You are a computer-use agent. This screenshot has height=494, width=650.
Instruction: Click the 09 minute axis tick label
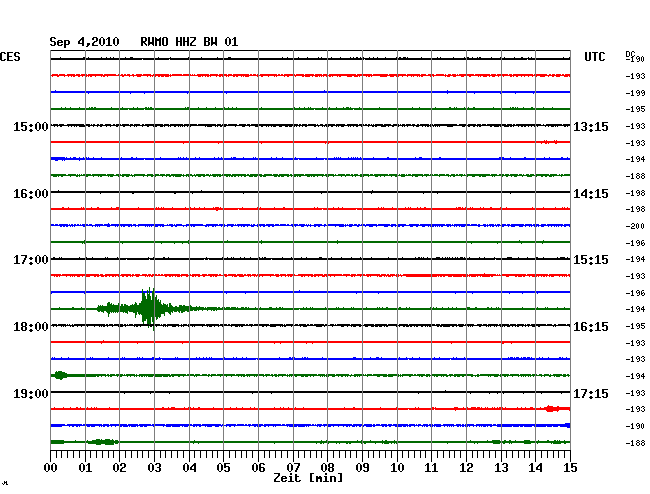pos(362,468)
